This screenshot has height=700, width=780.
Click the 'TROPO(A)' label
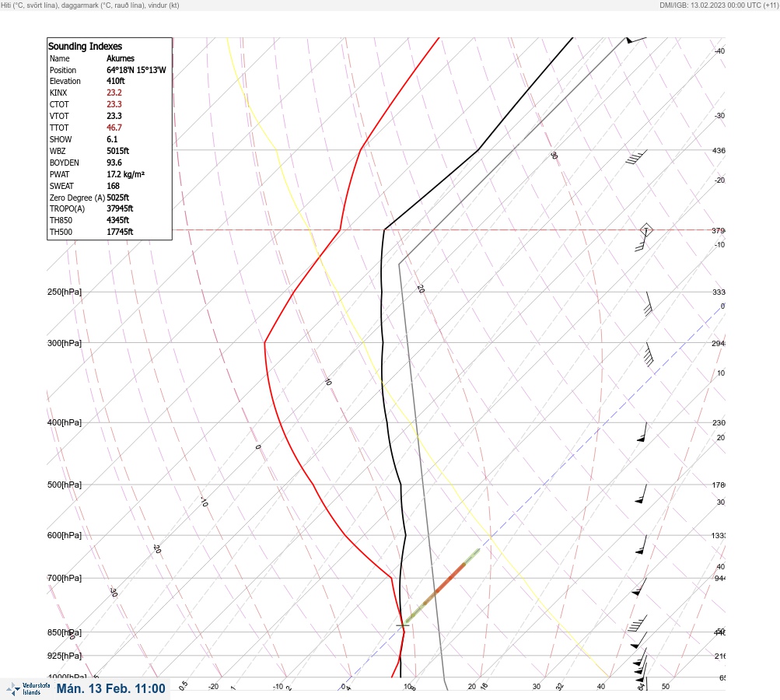67,208
